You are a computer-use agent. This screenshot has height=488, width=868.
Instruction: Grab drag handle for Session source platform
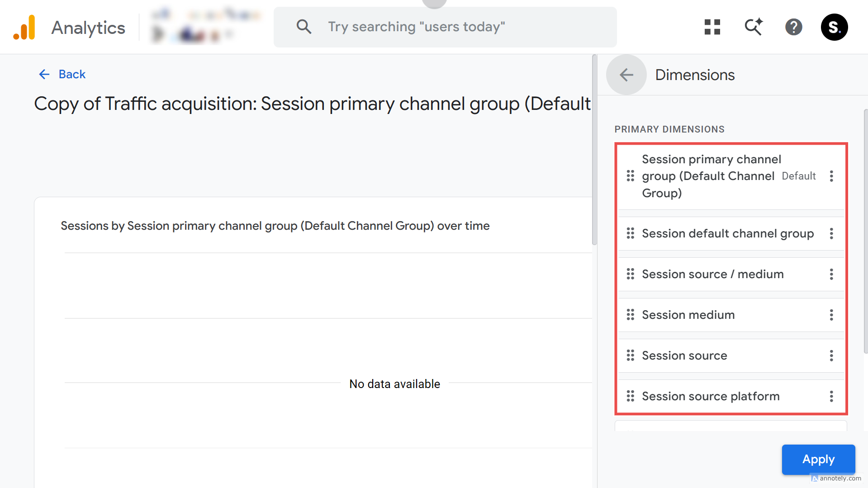[630, 396]
